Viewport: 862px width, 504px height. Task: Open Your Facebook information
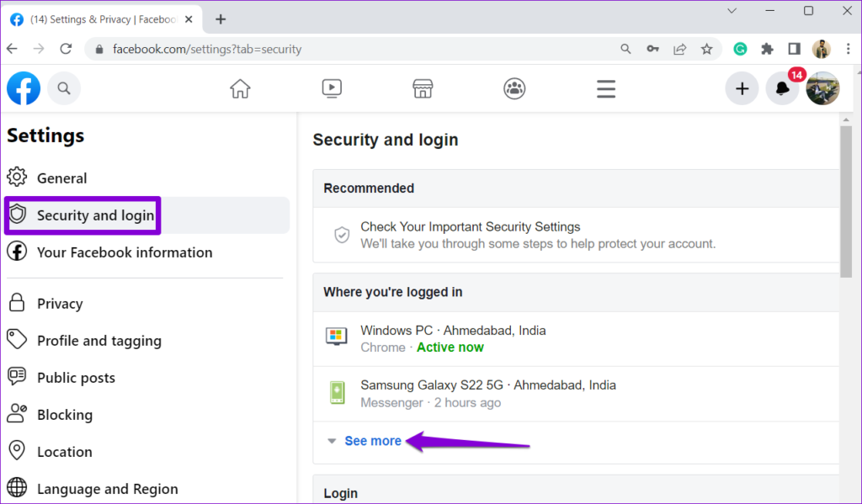tap(124, 252)
